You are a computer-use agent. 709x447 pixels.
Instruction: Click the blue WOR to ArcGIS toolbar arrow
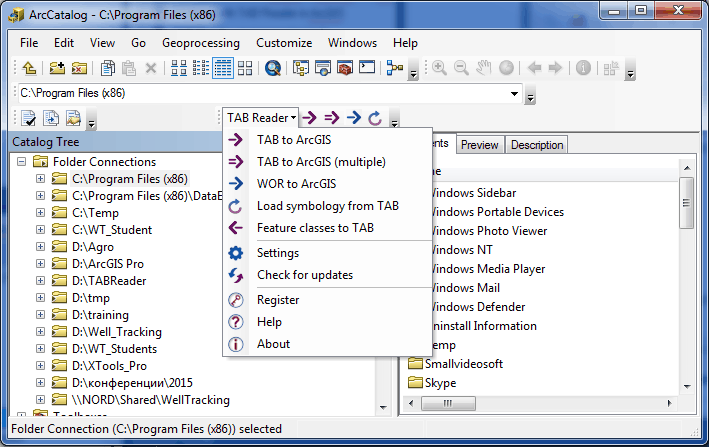354,118
